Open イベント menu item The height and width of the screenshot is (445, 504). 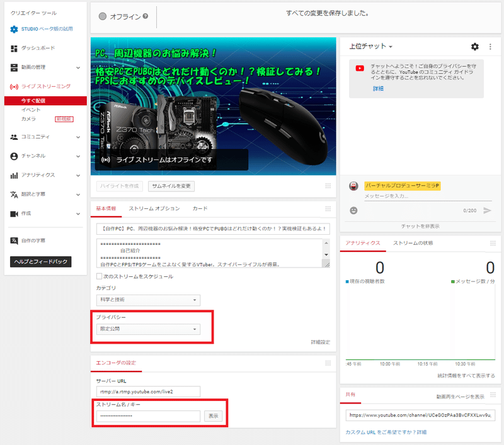(31, 110)
